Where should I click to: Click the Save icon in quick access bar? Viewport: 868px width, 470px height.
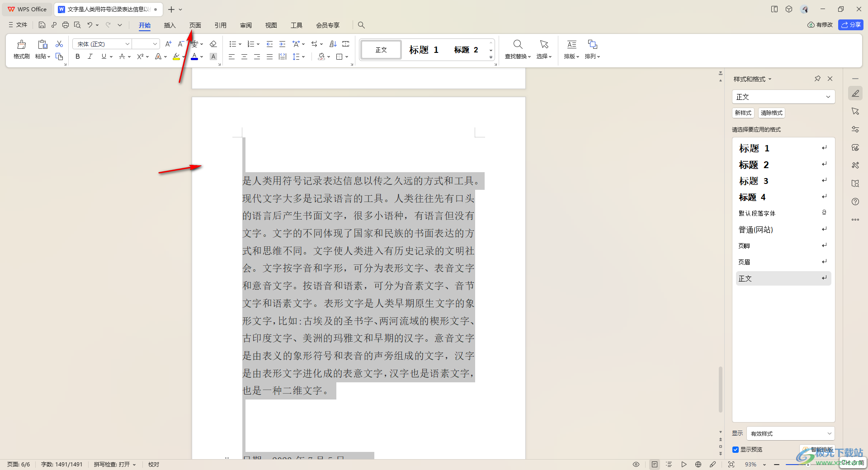[42, 25]
